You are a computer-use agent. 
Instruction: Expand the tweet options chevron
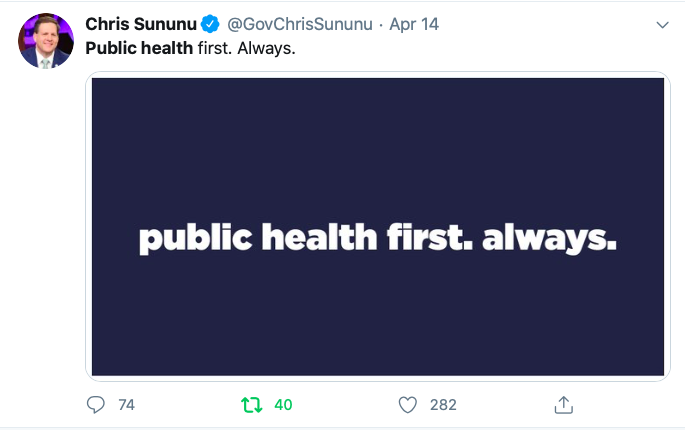tap(663, 25)
